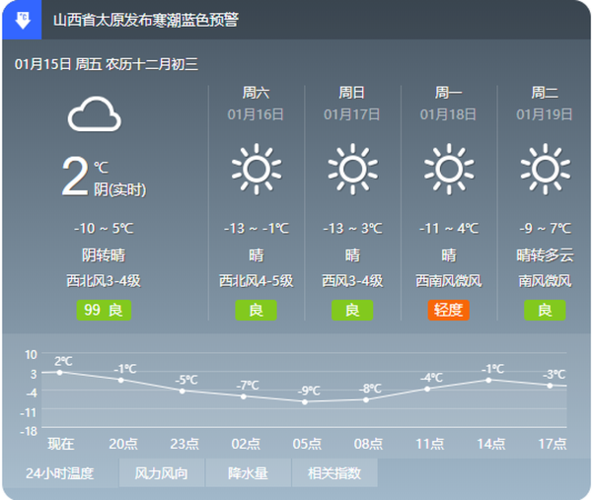Click the green 良 badge under 周日

click(x=352, y=310)
